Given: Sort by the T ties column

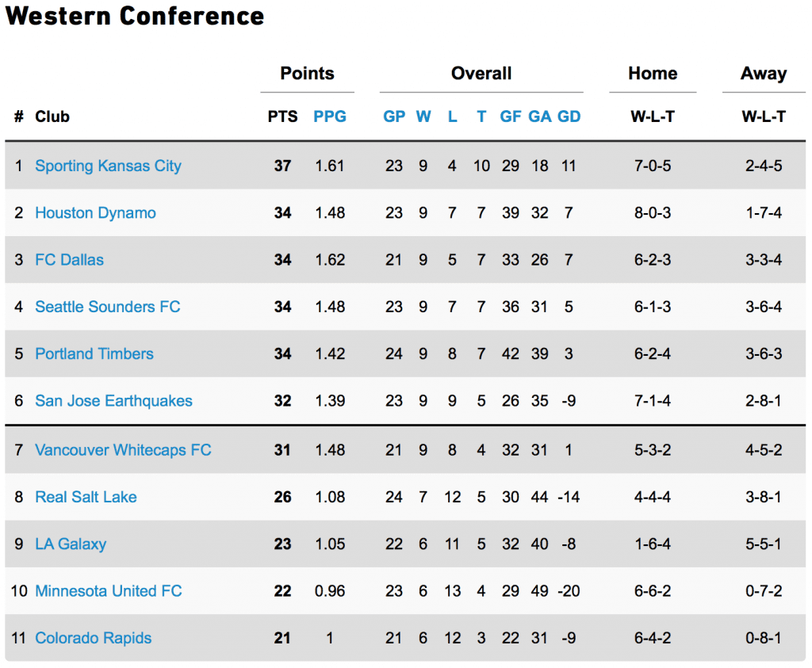Looking at the screenshot, I should click(x=481, y=116).
